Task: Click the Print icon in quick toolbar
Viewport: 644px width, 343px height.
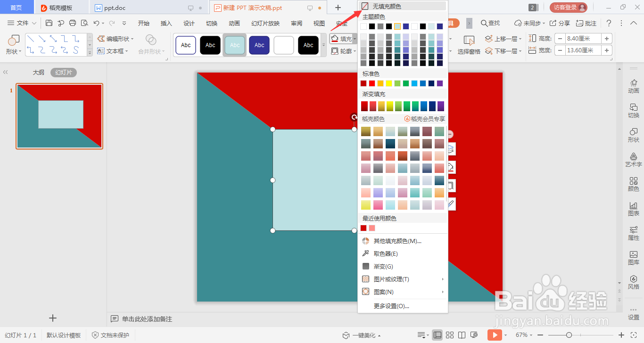Action: pos(73,23)
